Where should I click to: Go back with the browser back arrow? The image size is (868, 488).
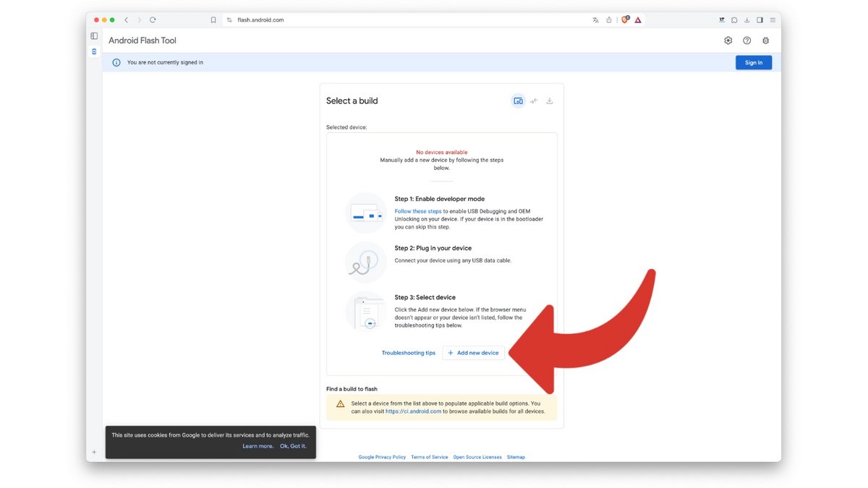[126, 20]
